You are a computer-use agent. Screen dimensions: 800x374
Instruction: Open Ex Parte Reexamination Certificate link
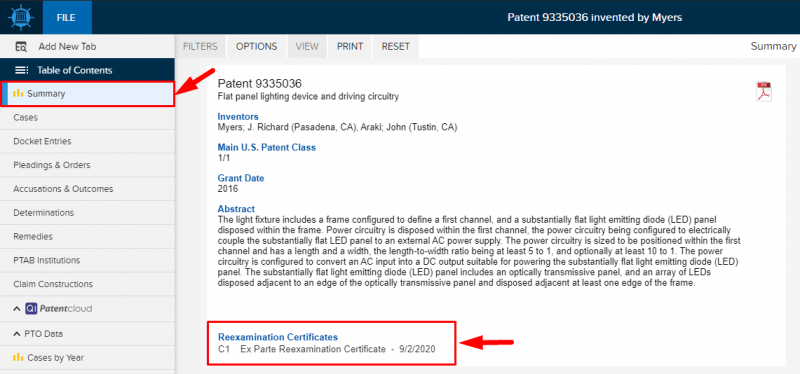313,349
